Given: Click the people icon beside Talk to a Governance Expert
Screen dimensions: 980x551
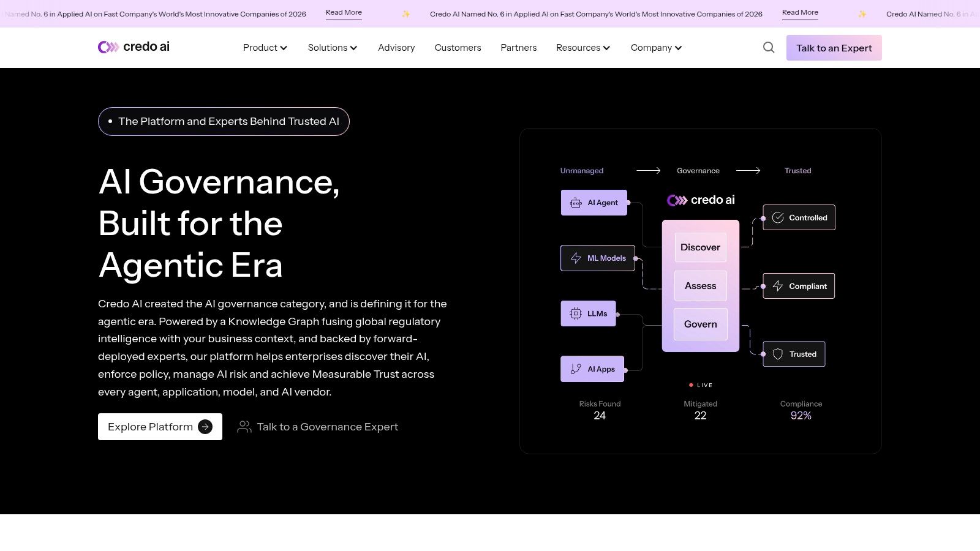Looking at the screenshot, I should 244,427.
